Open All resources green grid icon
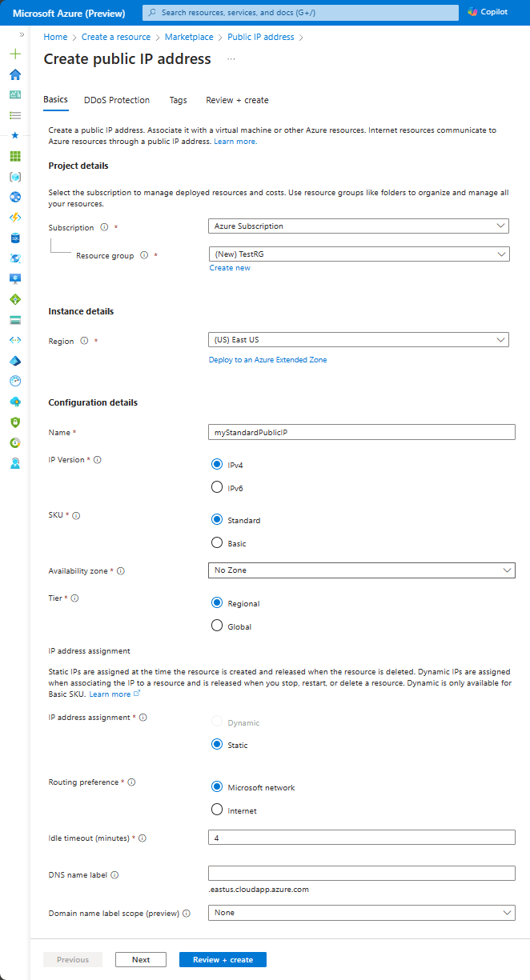Screen dimensions: 530x980 tap(15, 156)
